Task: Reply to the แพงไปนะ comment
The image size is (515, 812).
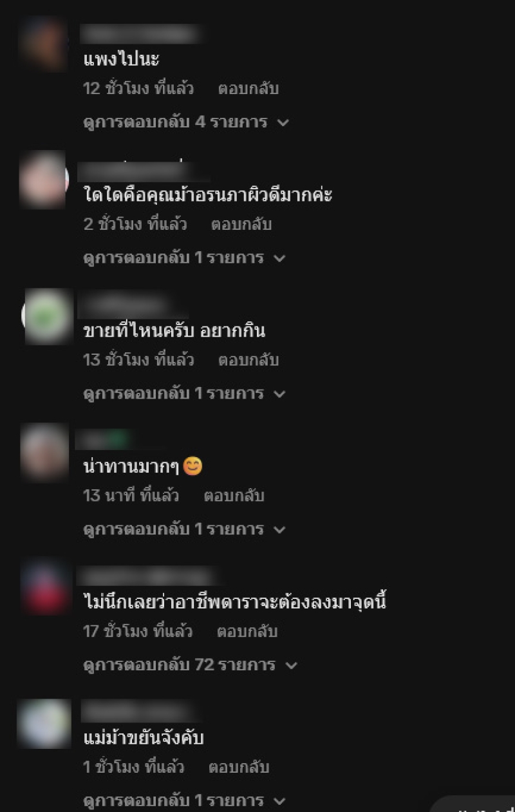Action: tap(248, 89)
